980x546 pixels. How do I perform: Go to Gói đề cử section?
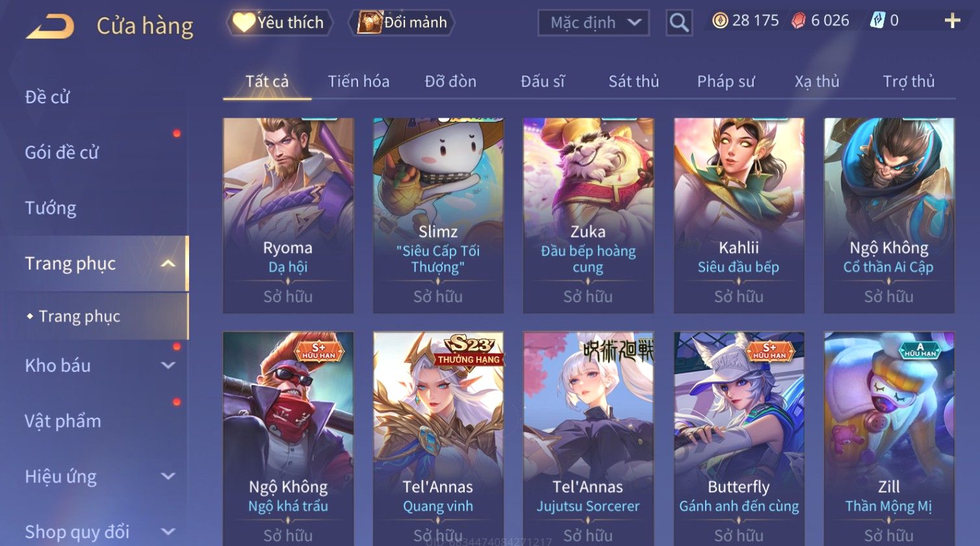coord(62,153)
